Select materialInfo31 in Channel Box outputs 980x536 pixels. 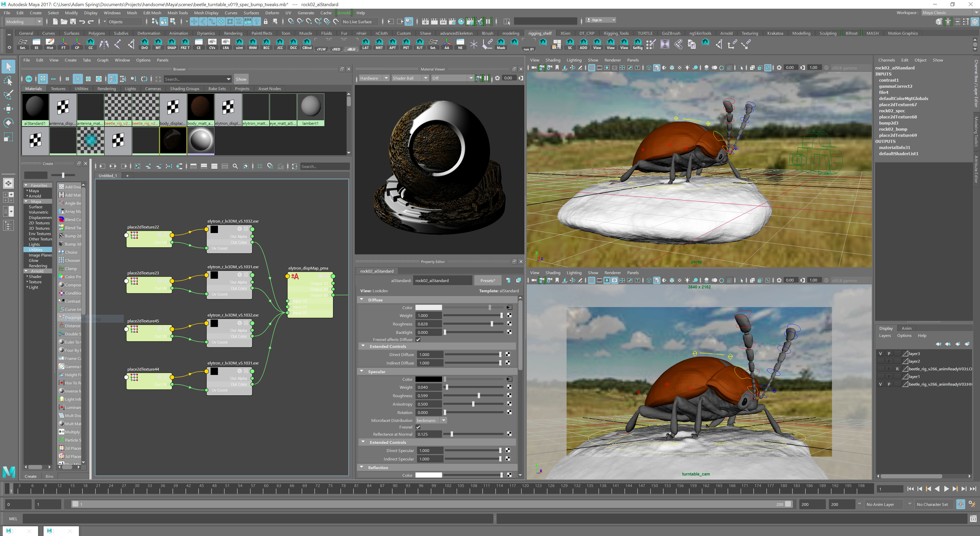(x=895, y=148)
